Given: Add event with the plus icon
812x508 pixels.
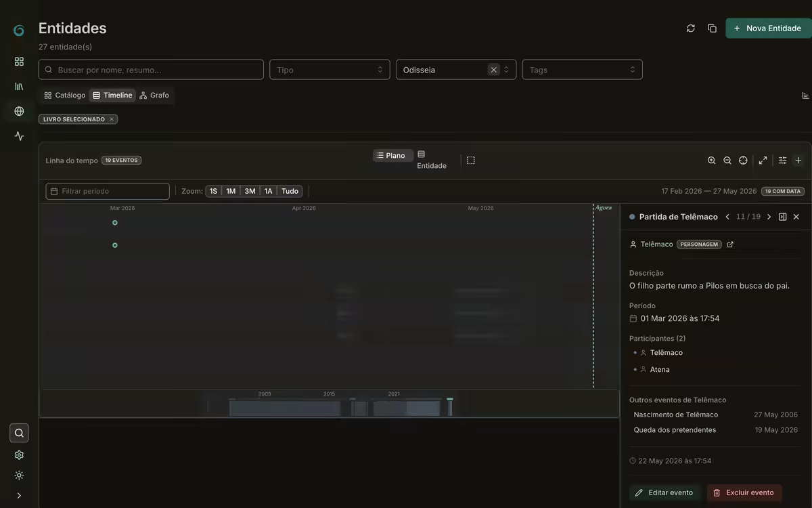Looking at the screenshot, I should coord(798,161).
